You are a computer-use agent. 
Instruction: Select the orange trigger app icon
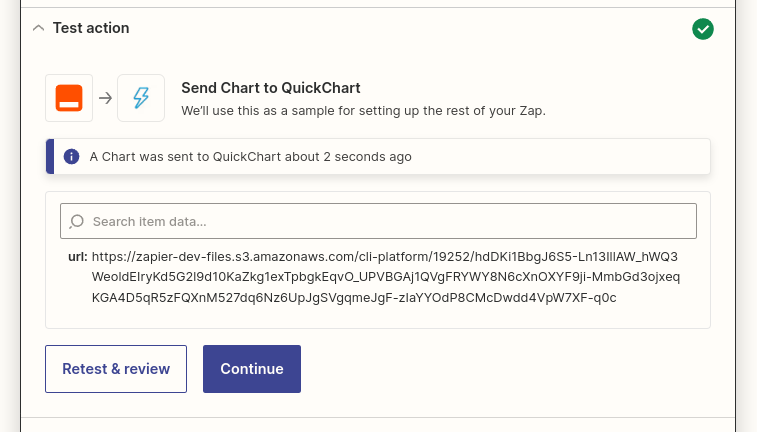pyautogui.click(x=69, y=98)
